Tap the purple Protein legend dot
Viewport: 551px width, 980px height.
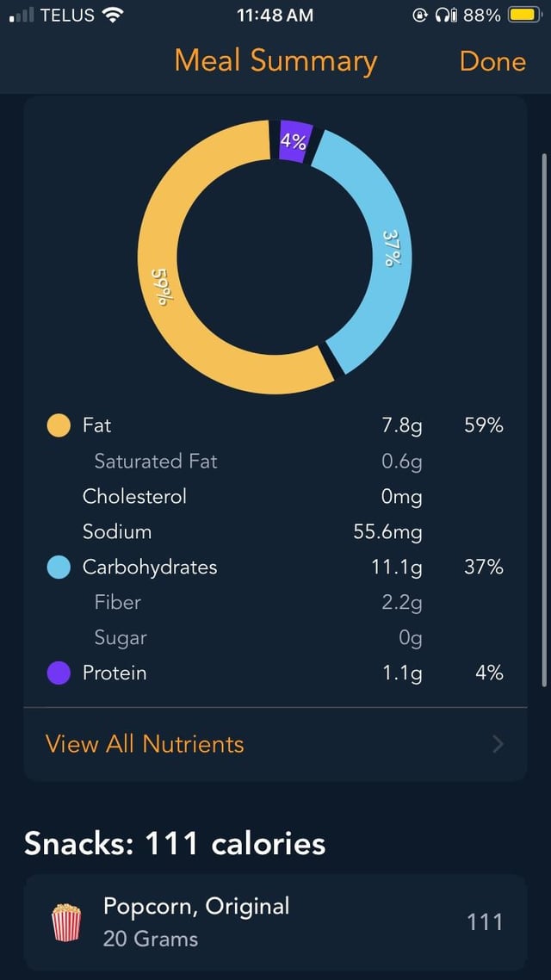[x=59, y=673]
